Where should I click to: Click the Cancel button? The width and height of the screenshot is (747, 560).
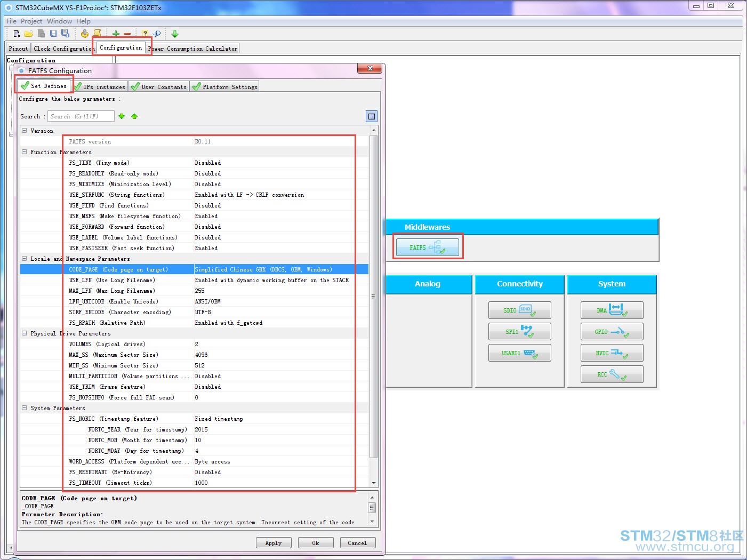[x=357, y=543]
